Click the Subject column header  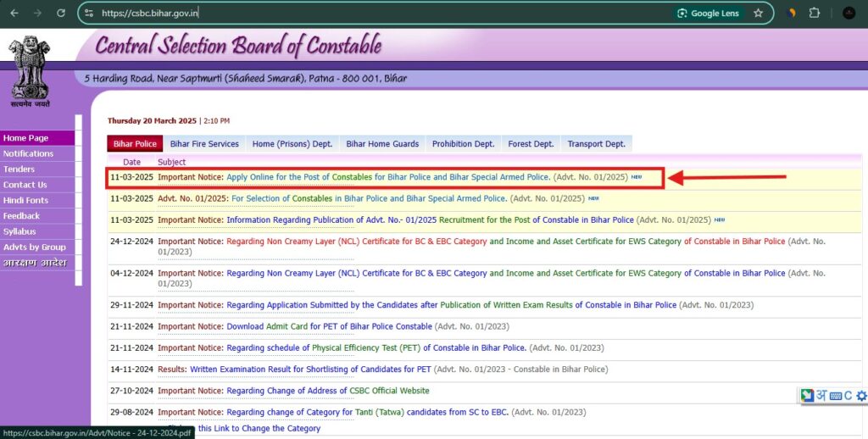171,162
